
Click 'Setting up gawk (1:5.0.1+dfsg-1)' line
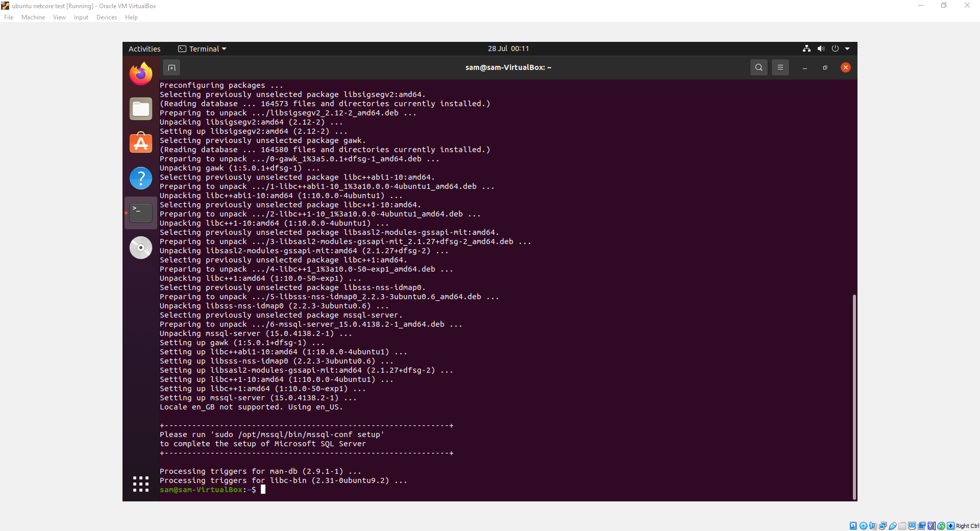pos(242,343)
